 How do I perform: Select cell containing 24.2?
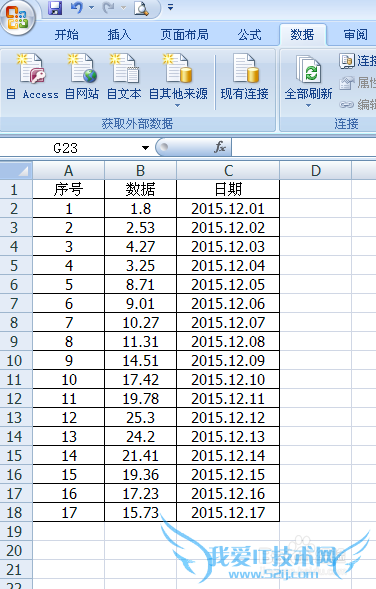pos(140,436)
